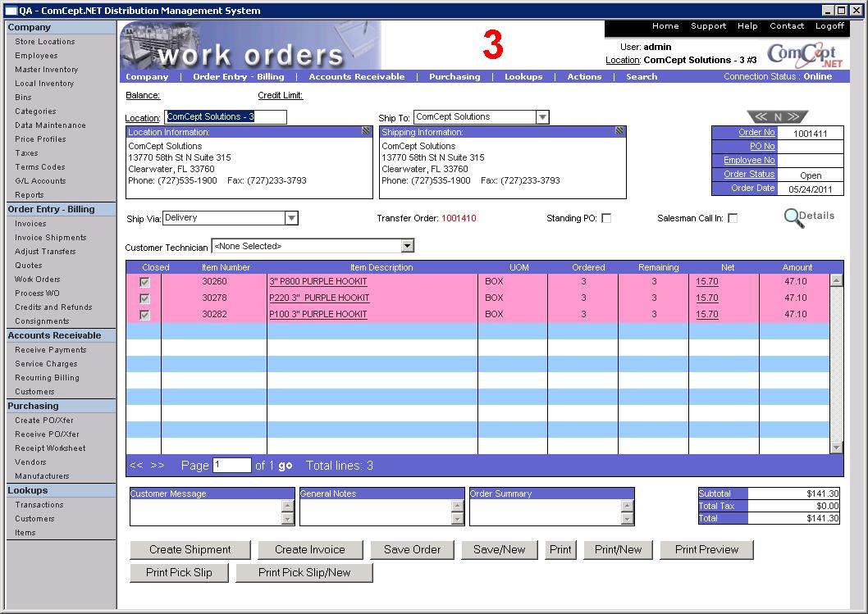Click Location Information panel corner icon
The height and width of the screenshot is (614, 868).
[x=366, y=131]
